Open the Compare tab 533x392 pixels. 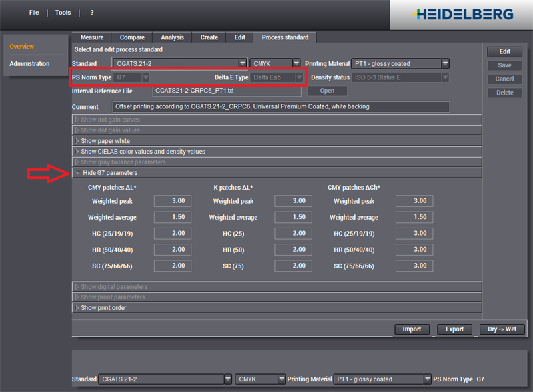(x=131, y=37)
